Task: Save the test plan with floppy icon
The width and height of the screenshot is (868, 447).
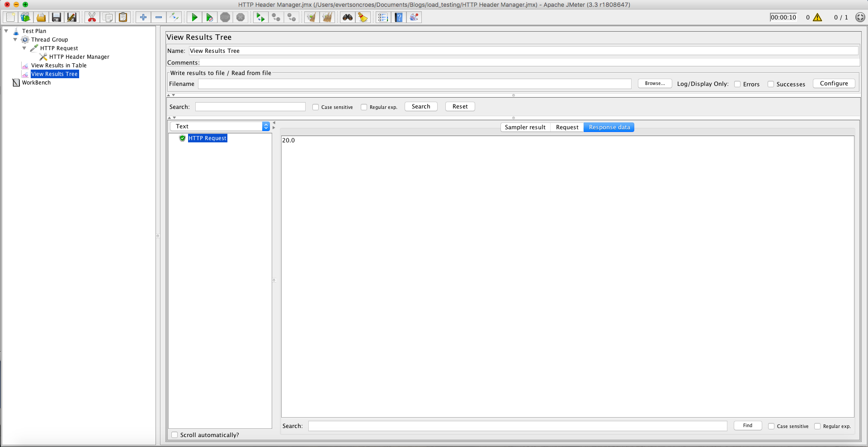Action: 57,17
